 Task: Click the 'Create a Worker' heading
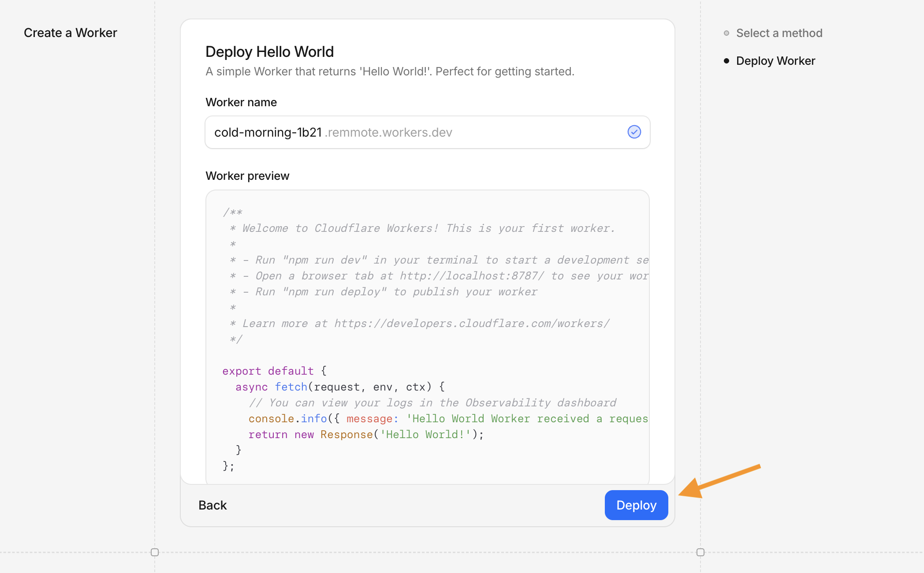[71, 33]
